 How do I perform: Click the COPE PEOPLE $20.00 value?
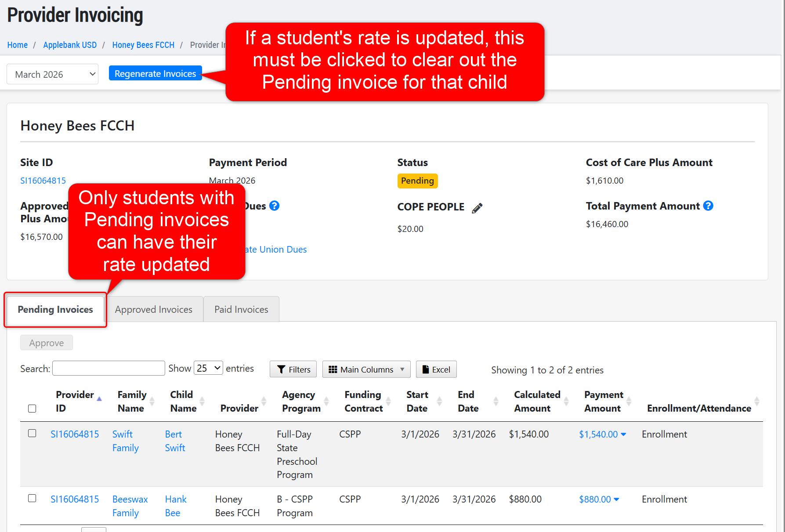[x=410, y=229]
